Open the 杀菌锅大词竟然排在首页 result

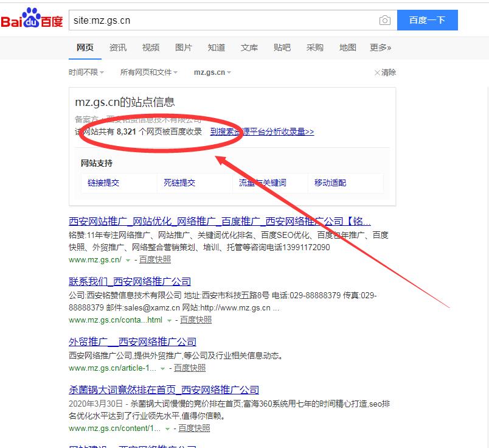[164, 390]
